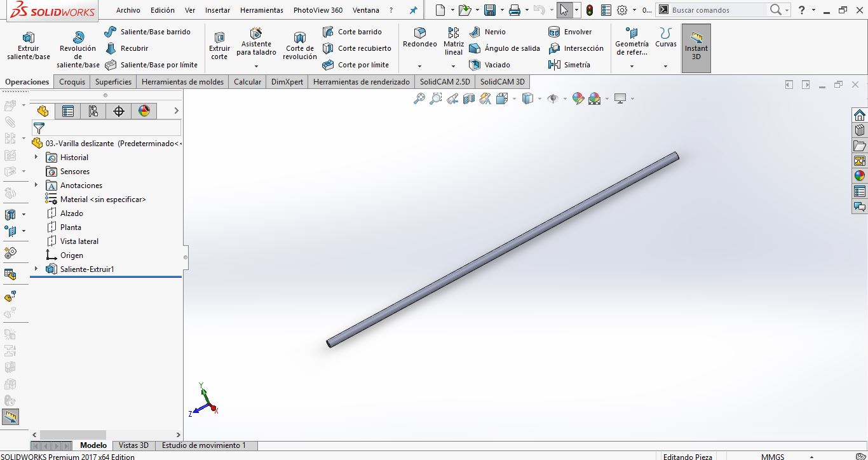The height and width of the screenshot is (460, 868).
Task: Open Redondeo dropdown arrow
Action: [419, 66]
